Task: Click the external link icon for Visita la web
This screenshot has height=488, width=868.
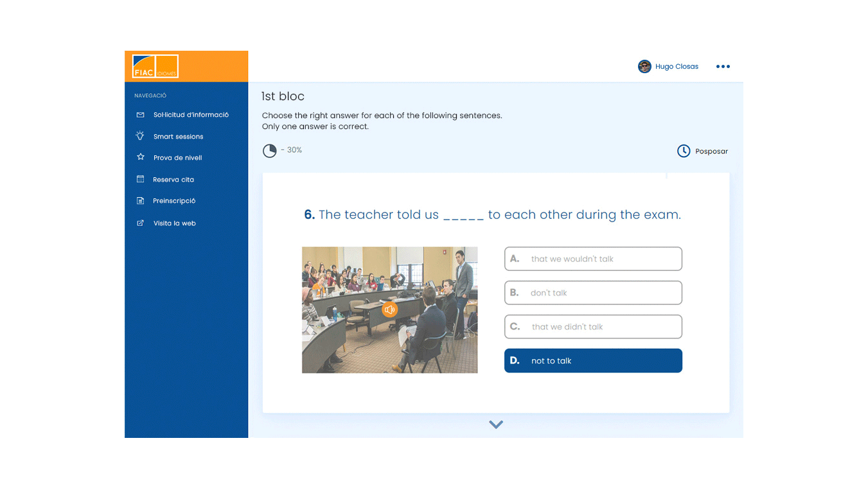Action: tap(140, 223)
